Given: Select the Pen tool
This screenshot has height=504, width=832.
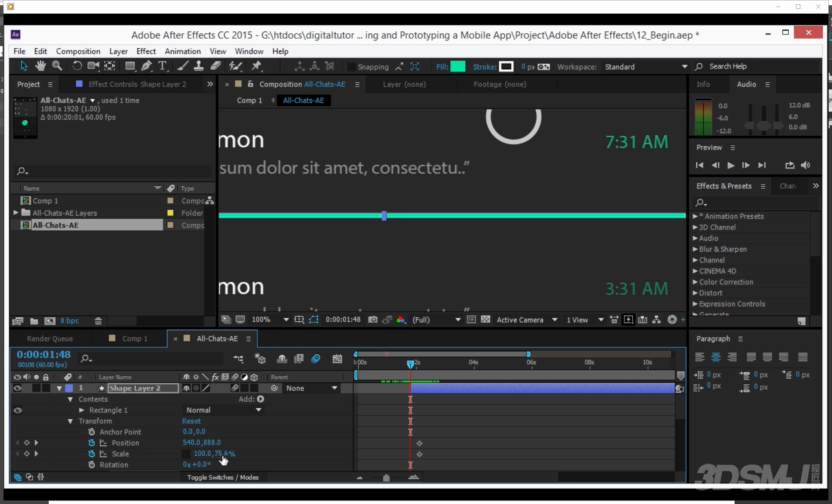Looking at the screenshot, I should point(147,66).
